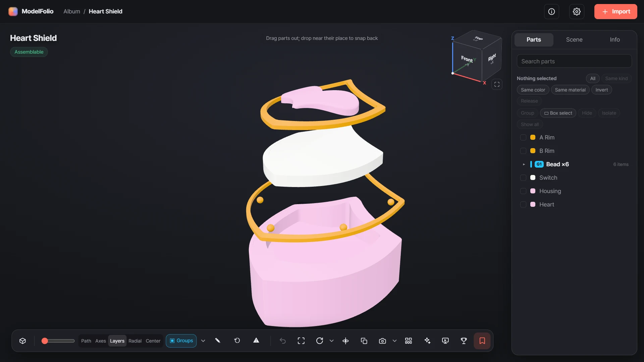The height and width of the screenshot is (362, 644).
Task: Click yellow color swatch of A Rim
Action: tap(533, 137)
